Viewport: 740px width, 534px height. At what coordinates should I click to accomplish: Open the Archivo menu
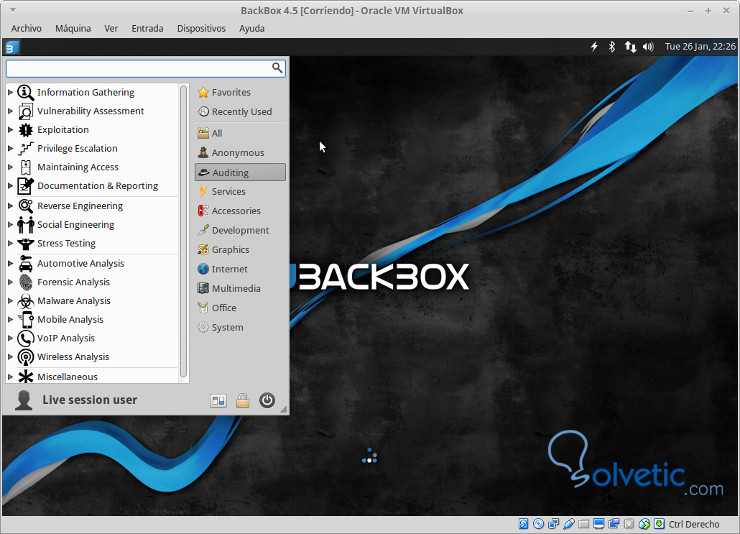26,28
